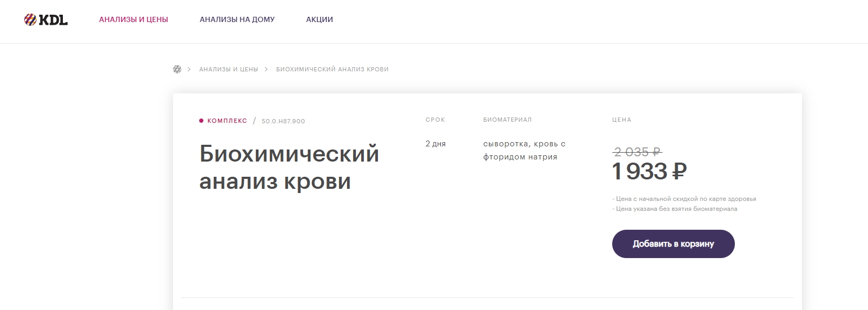Click the current price 1 933 ₽
Viewport: 868px width, 310px height.
(649, 172)
